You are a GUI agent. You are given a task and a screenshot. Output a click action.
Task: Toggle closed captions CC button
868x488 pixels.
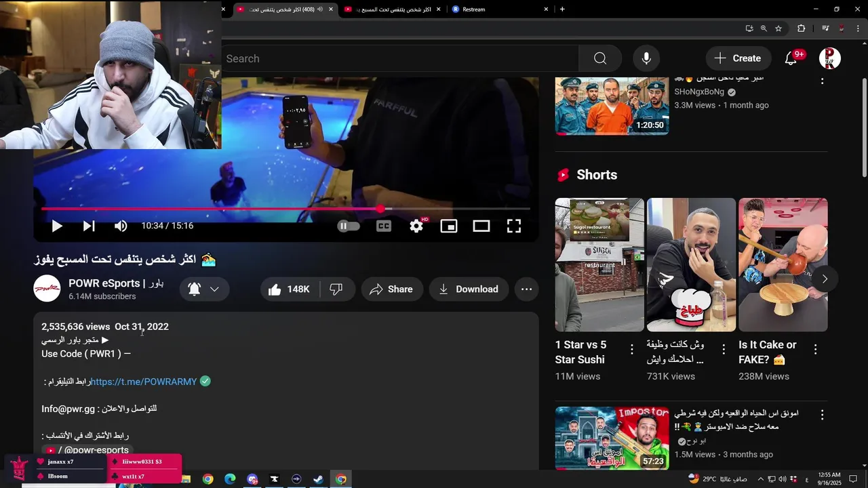[384, 226]
